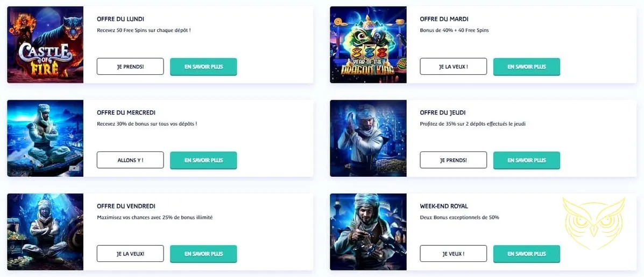Image resolution: width=644 pixels, height=277 pixels.
Task: Click the JE VEUX ! weekend button
Action: tap(454, 253)
